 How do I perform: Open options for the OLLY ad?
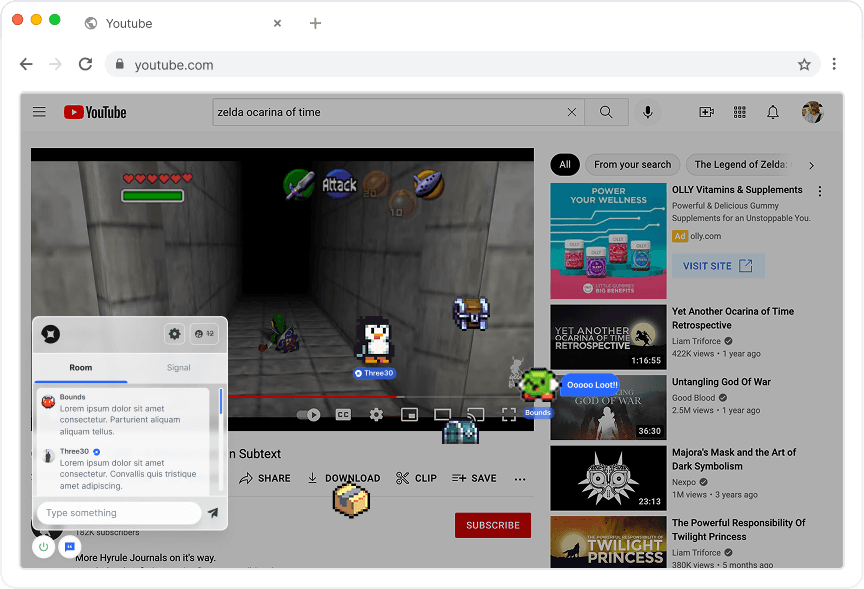click(820, 191)
